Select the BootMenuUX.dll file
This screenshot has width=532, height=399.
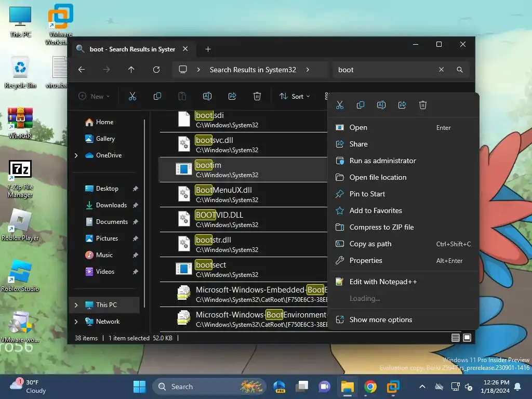[244, 194]
